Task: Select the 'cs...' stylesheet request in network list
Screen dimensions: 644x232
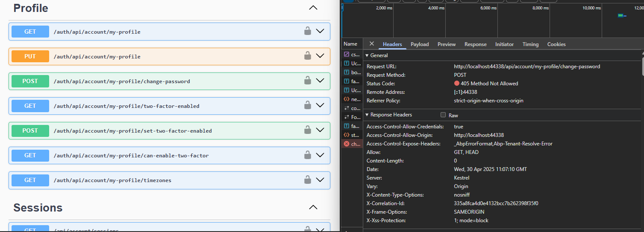Action: point(352,55)
